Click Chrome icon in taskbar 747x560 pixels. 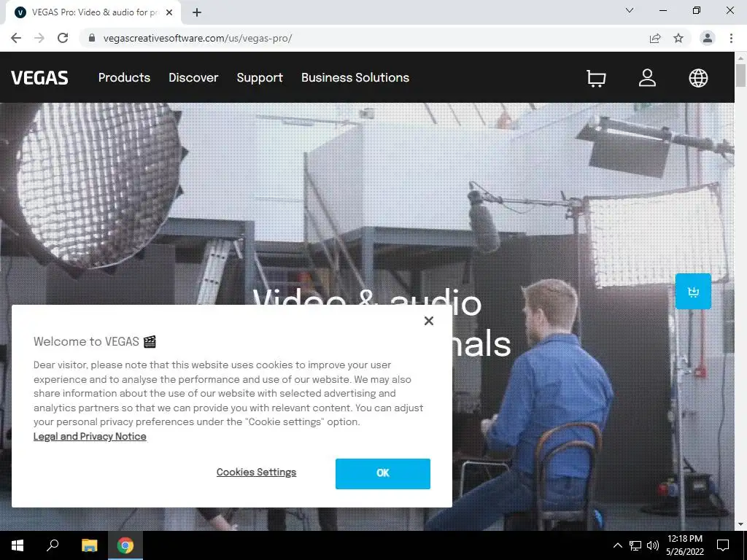(125, 545)
